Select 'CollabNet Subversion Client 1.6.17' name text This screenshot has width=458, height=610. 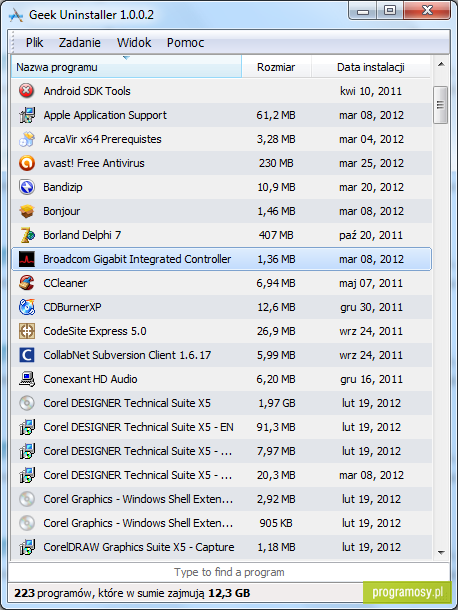tap(127, 355)
